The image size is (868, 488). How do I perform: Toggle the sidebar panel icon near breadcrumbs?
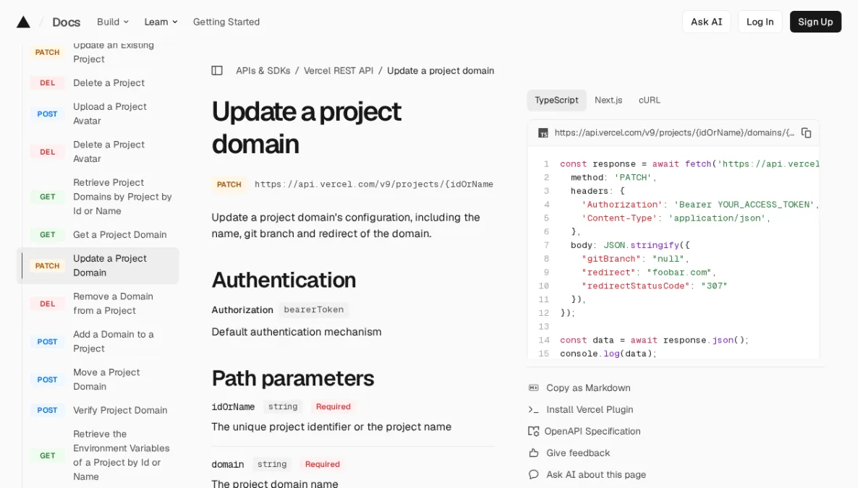(x=217, y=71)
